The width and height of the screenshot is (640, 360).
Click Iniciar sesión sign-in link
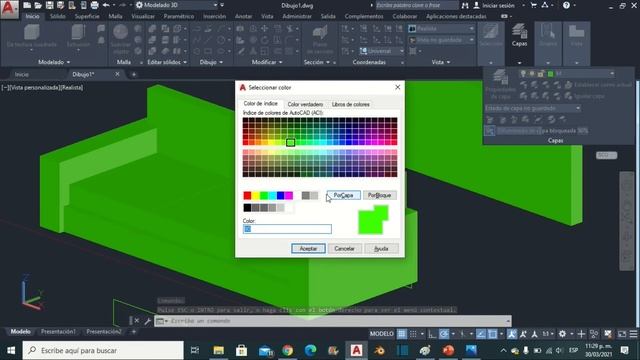(498, 5)
